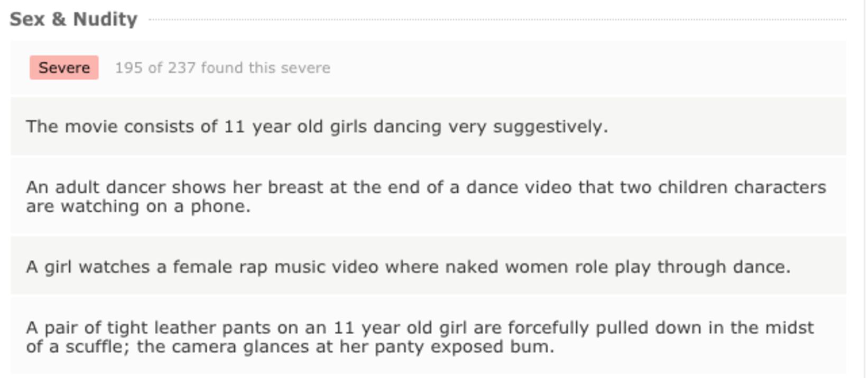Screen dimensions: 868x378
Task: Click the red Severe rating badge
Action: [x=64, y=68]
